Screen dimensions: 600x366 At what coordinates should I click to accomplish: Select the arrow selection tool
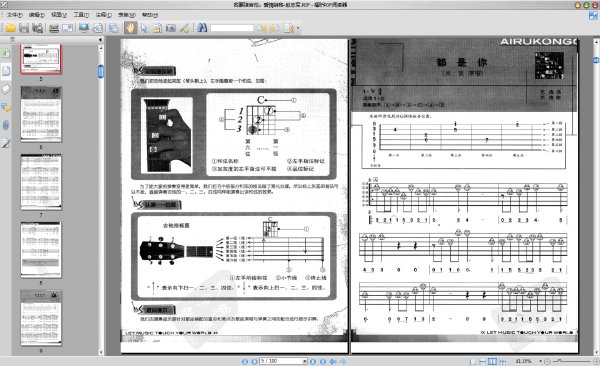(144, 28)
